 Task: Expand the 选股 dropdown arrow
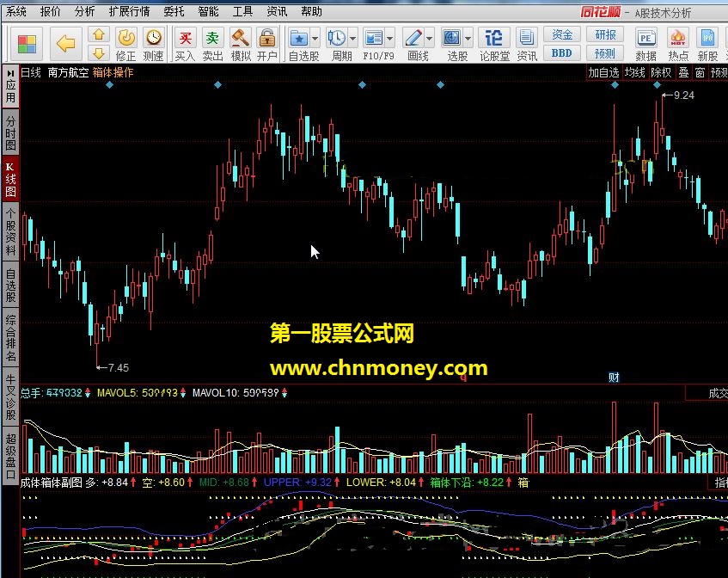click(x=468, y=38)
